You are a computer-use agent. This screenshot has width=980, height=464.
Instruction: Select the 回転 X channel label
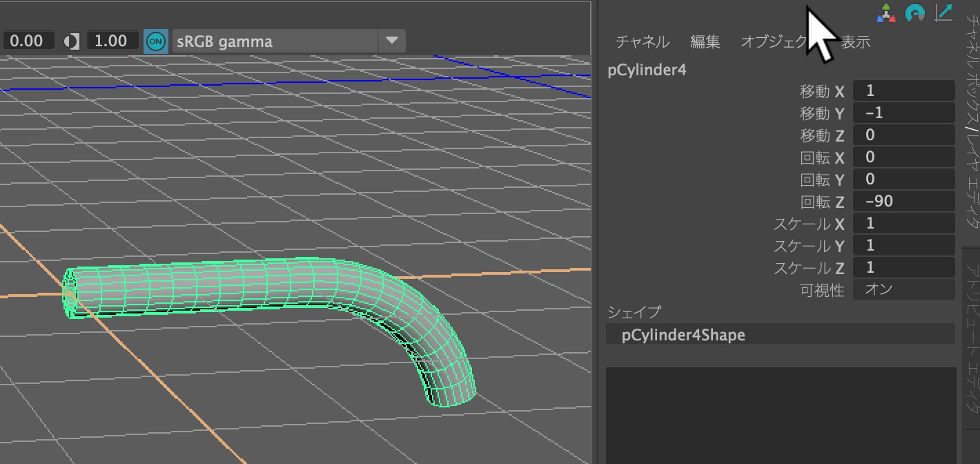pos(822,157)
